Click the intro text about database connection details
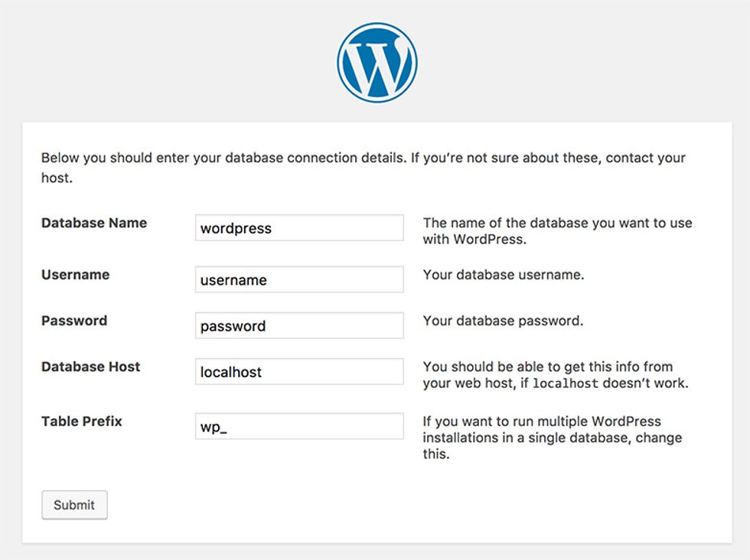 point(364,168)
